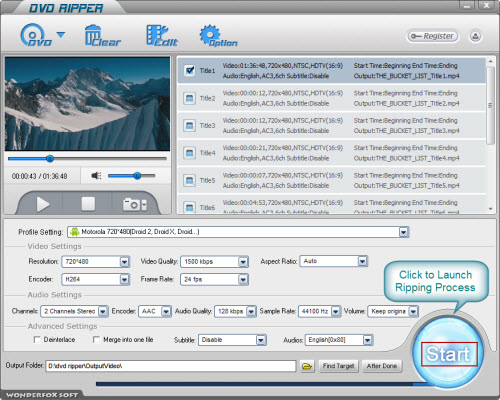
Task: Check the Title6 checkbox
Action: coord(190,207)
